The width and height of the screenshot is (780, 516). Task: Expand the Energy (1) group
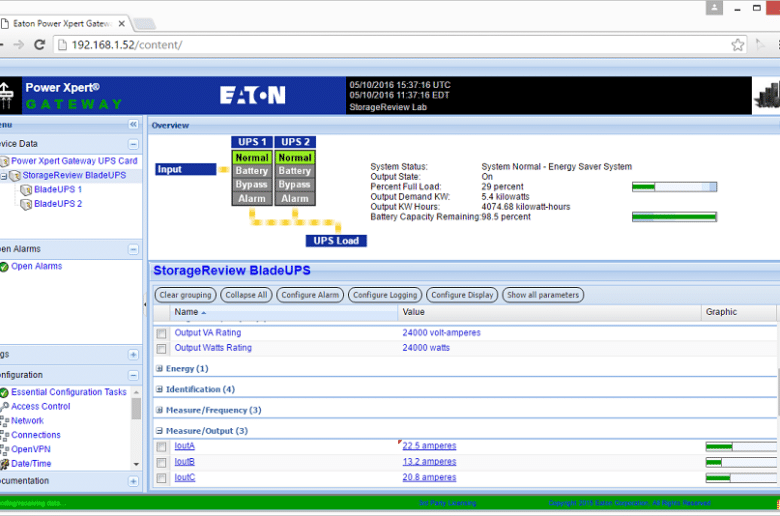tap(159, 369)
